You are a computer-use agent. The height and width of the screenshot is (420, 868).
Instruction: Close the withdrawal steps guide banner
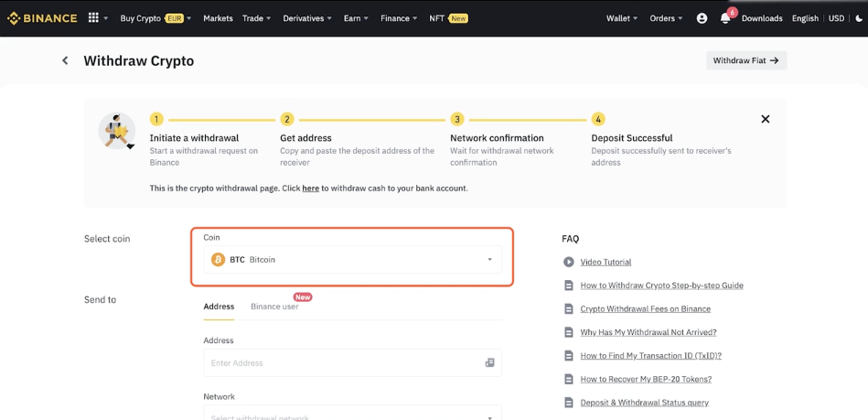[766, 119]
